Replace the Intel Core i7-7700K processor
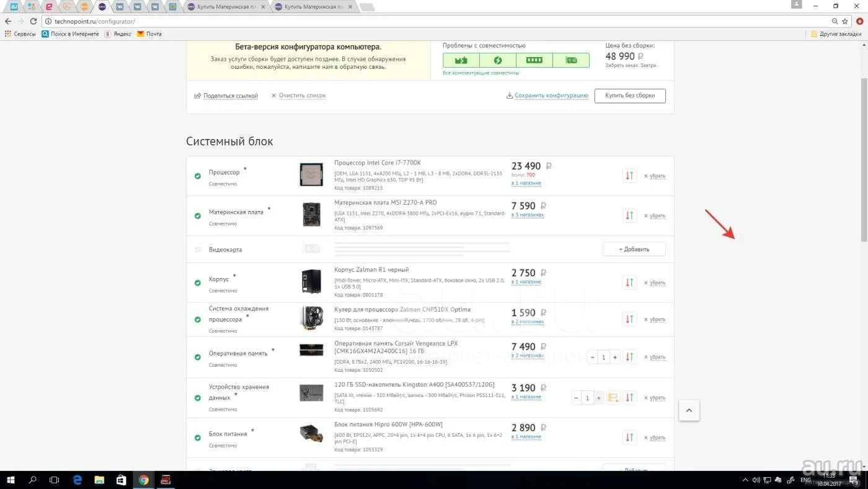Image resolution: width=868 pixels, height=489 pixels. click(x=629, y=176)
